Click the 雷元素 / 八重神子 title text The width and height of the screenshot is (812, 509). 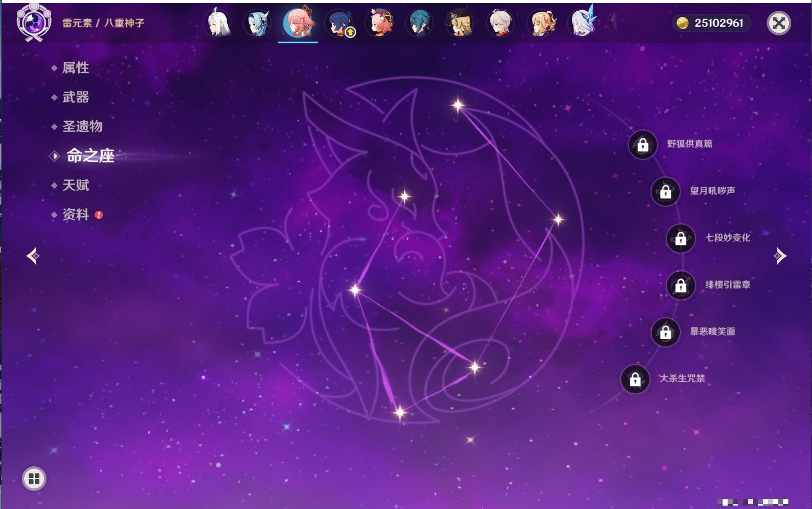(103, 23)
